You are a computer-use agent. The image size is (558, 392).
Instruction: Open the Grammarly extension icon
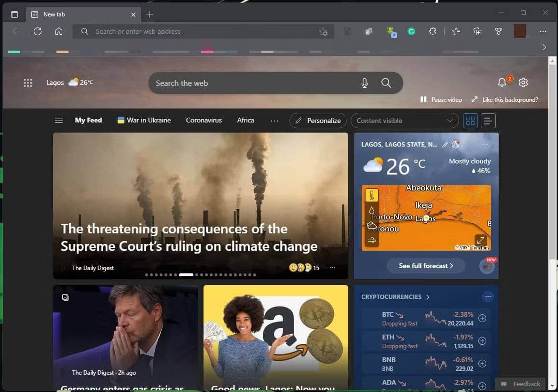click(411, 31)
